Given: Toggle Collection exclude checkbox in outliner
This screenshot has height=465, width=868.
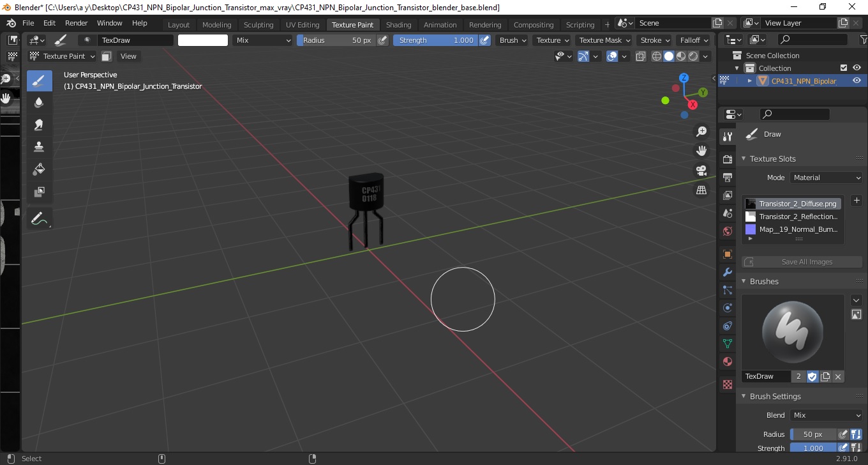Looking at the screenshot, I should (844, 68).
